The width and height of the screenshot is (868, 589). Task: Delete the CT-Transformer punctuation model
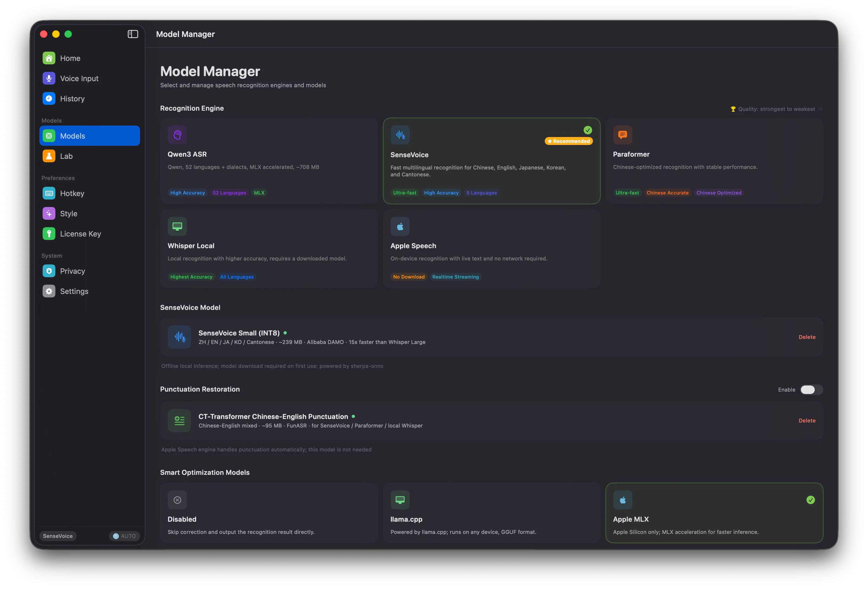[x=807, y=421]
